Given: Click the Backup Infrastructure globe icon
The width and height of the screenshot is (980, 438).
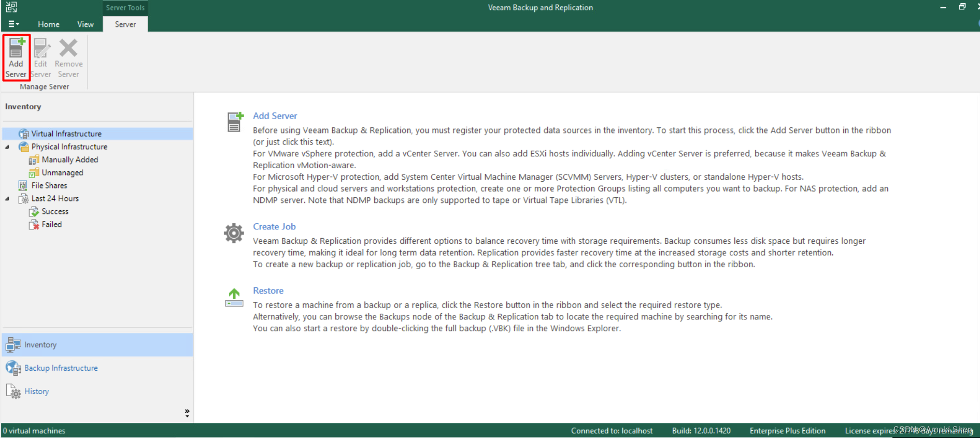Looking at the screenshot, I should (13, 368).
